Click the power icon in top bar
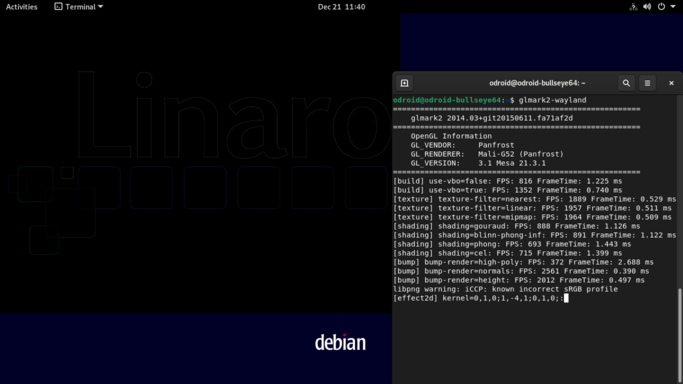683x384 pixels. [x=661, y=7]
